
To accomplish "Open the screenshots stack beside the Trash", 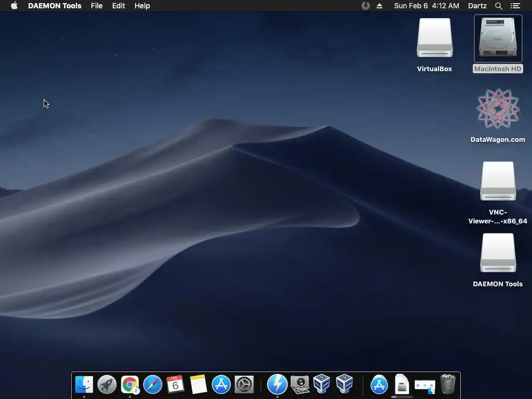I will (x=425, y=386).
